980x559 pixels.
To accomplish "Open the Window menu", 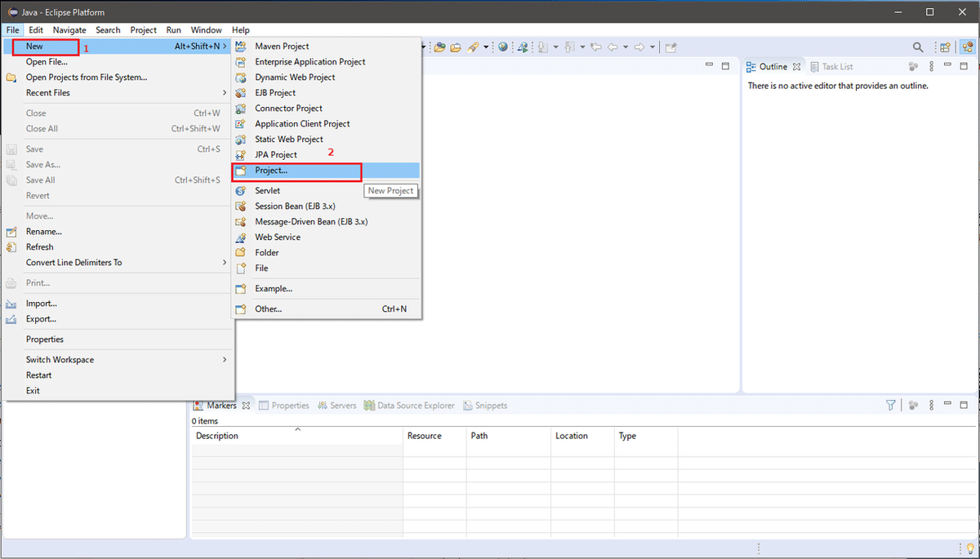I will point(206,30).
